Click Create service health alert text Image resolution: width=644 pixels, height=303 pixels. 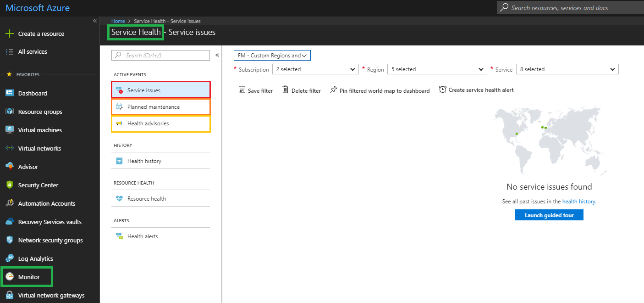(x=481, y=90)
